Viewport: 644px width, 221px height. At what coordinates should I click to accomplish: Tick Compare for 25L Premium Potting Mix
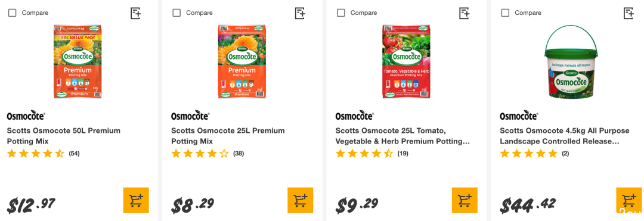[x=177, y=13]
